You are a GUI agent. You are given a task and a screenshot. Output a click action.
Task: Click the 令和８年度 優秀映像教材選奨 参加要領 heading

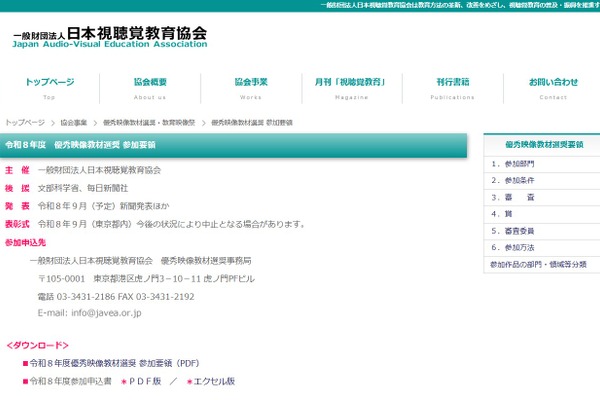tap(80, 145)
